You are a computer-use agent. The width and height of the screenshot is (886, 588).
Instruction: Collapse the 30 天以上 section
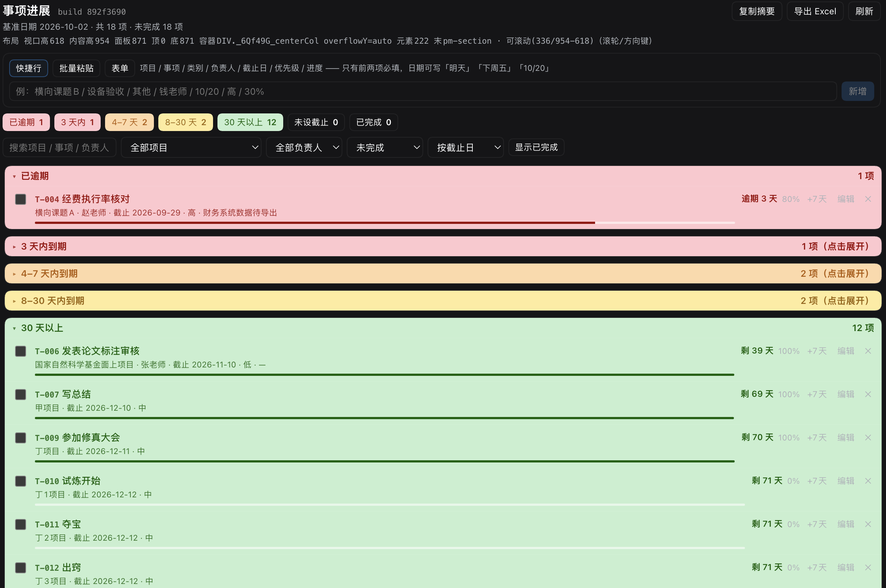pyautogui.click(x=443, y=328)
